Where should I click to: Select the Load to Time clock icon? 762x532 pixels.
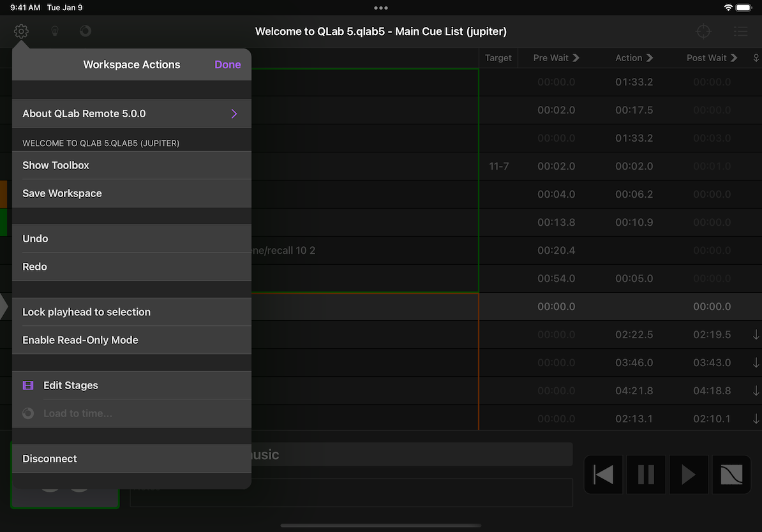point(28,413)
